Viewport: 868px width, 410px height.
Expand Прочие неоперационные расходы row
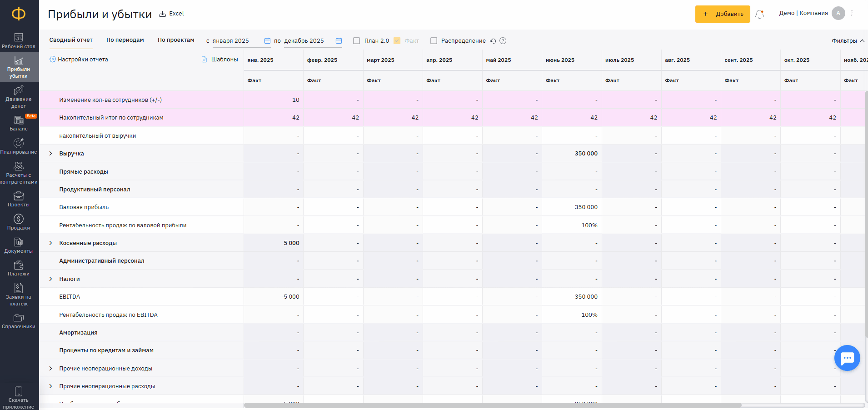[x=50, y=386]
